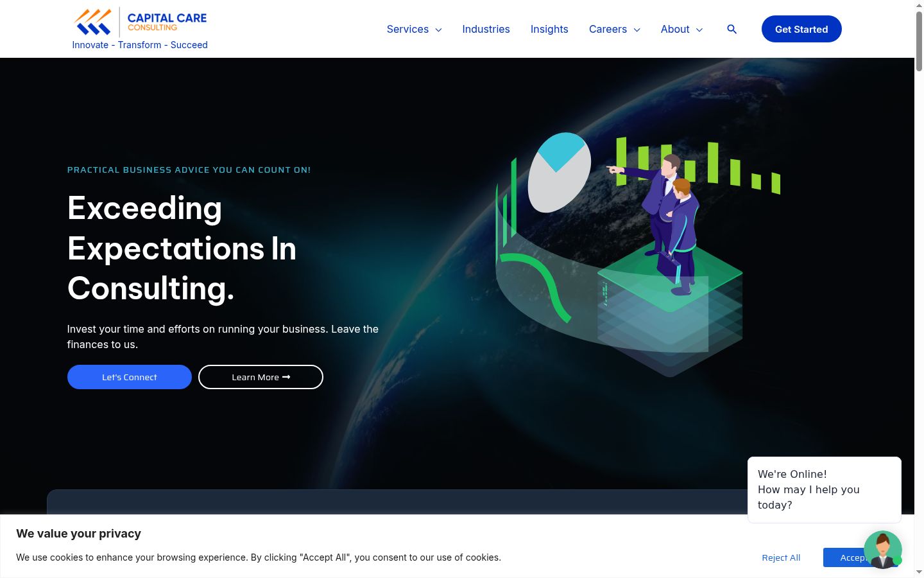Open the Services menu item
This screenshot has height=578, width=924.
(407, 29)
